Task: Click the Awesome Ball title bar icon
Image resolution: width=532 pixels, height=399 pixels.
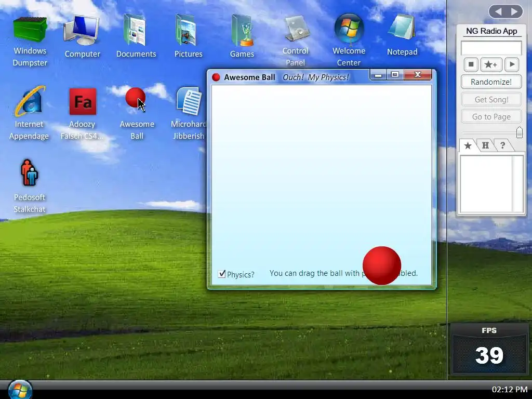Action: point(216,77)
